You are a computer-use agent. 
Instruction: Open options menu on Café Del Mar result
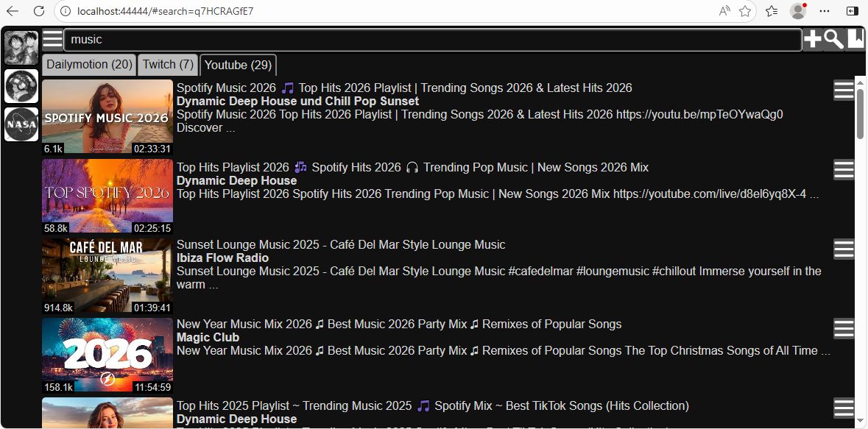point(844,249)
